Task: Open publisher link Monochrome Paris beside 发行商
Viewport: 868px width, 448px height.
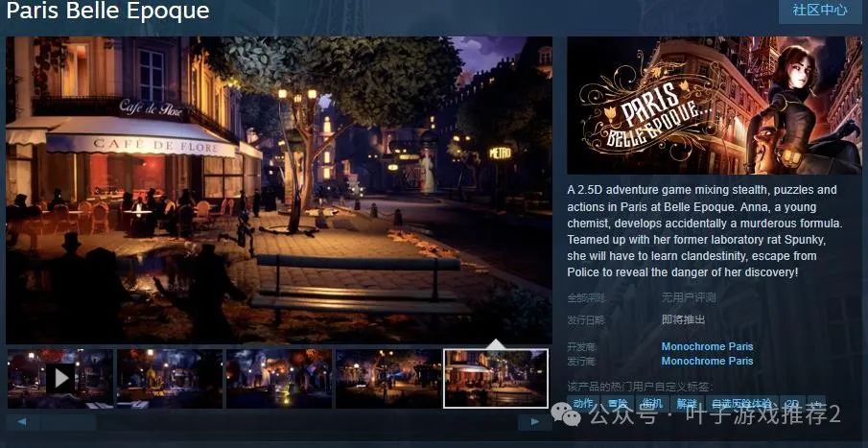Action: click(x=708, y=361)
